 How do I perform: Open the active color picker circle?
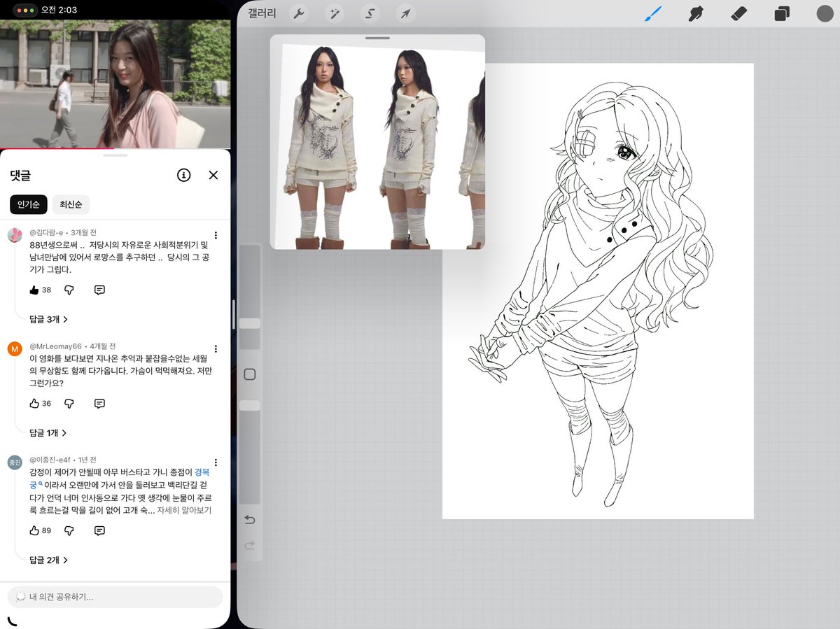(x=825, y=14)
